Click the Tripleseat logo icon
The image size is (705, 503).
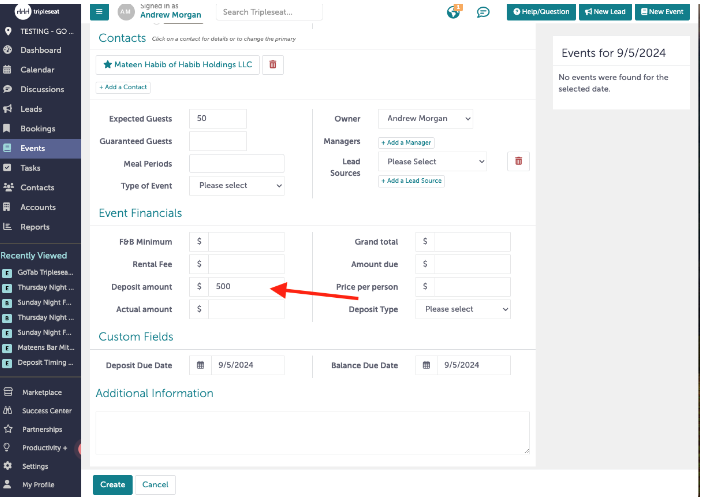23,12
